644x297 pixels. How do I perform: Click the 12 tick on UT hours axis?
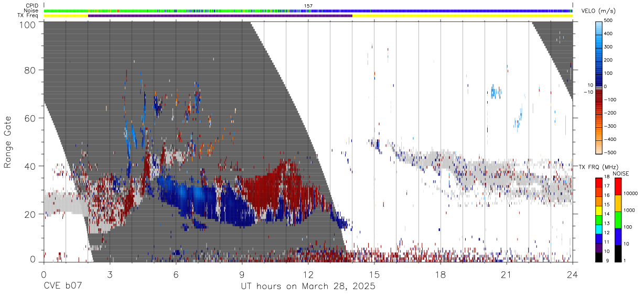pos(308,274)
